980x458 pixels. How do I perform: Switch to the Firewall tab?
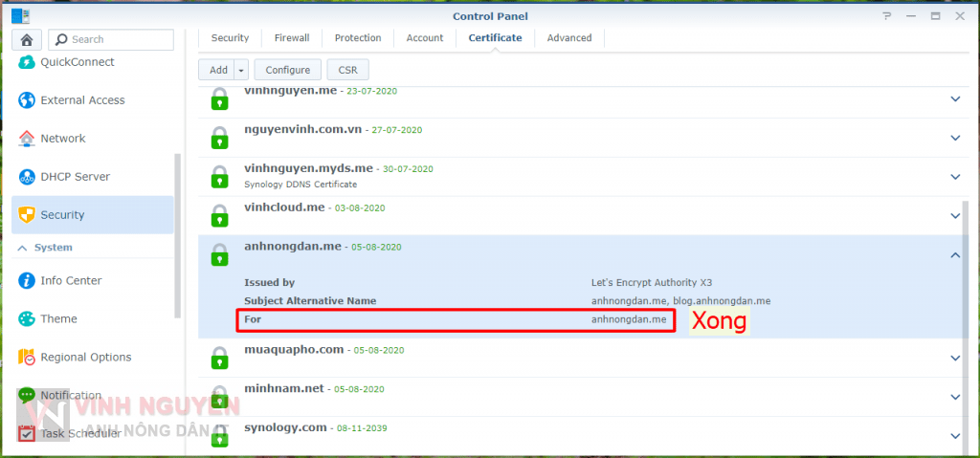click(292, 38)
